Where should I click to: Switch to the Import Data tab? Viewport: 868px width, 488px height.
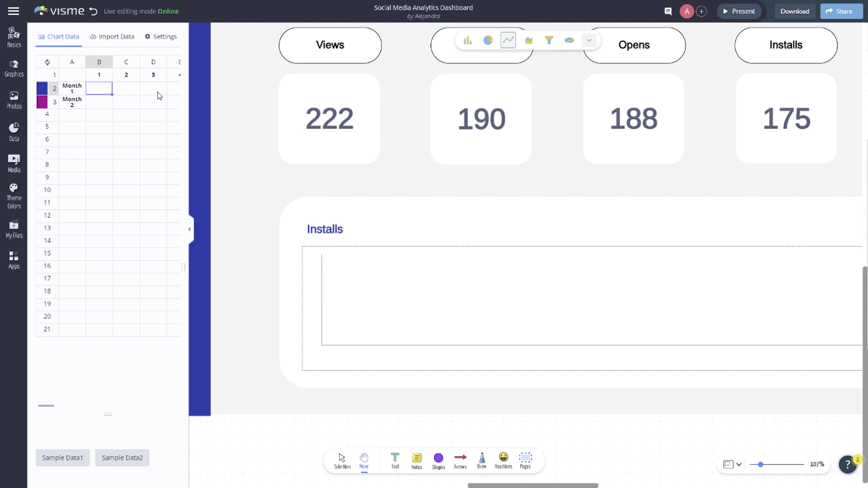pos(112,37)
